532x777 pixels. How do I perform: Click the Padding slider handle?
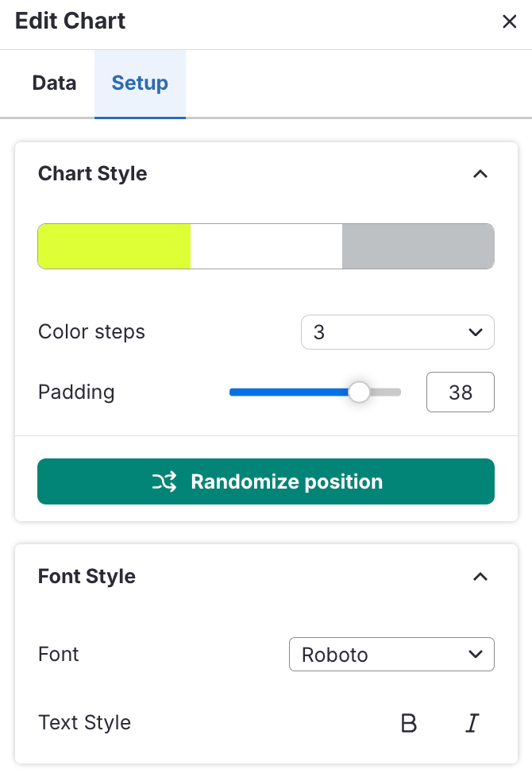pyautogui.click(x=360, y=392)
